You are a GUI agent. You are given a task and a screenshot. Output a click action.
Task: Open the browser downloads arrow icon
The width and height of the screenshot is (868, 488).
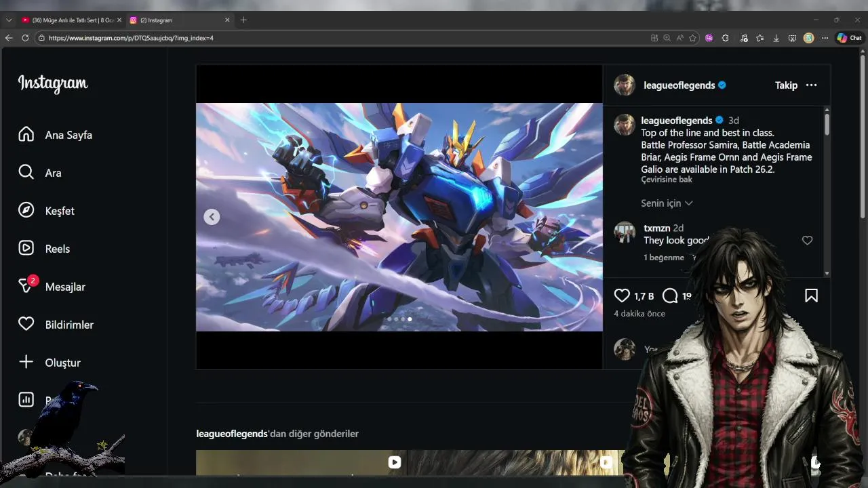pos(776,38)
